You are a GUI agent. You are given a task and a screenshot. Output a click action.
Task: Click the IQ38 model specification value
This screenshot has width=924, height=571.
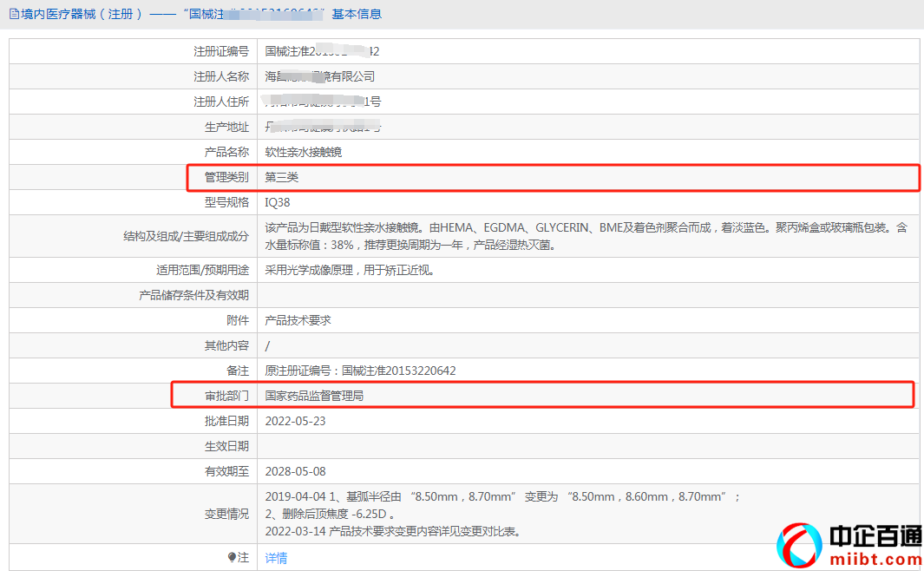(279, 202)
